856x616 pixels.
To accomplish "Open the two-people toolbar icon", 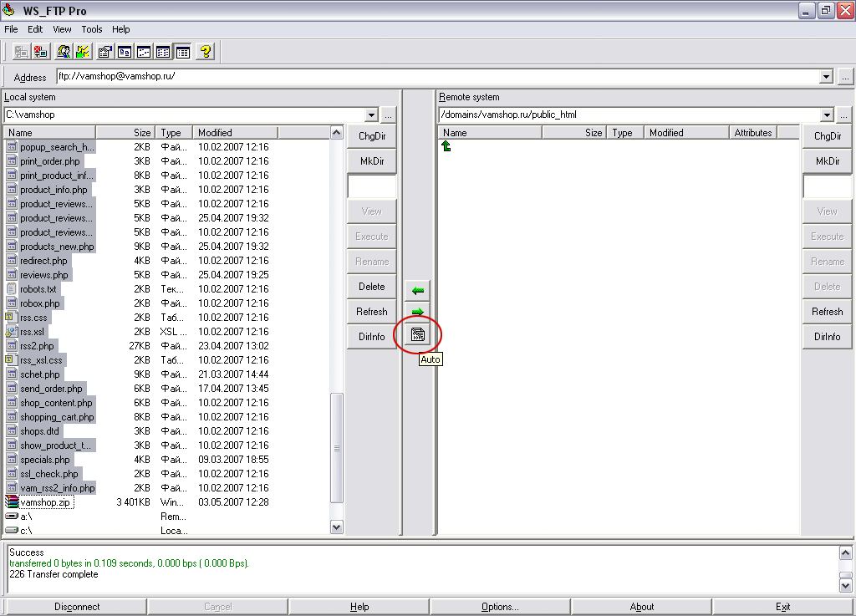I will [64, 52].
